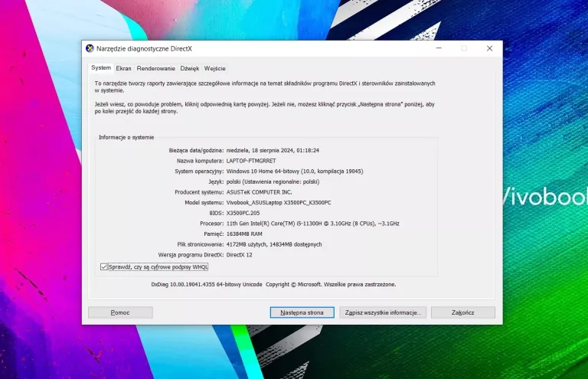This screenshot has height=379, width=588.
Task: Click the Narzędzie diagnostyczne DirectX title
Action: [144, 49]
